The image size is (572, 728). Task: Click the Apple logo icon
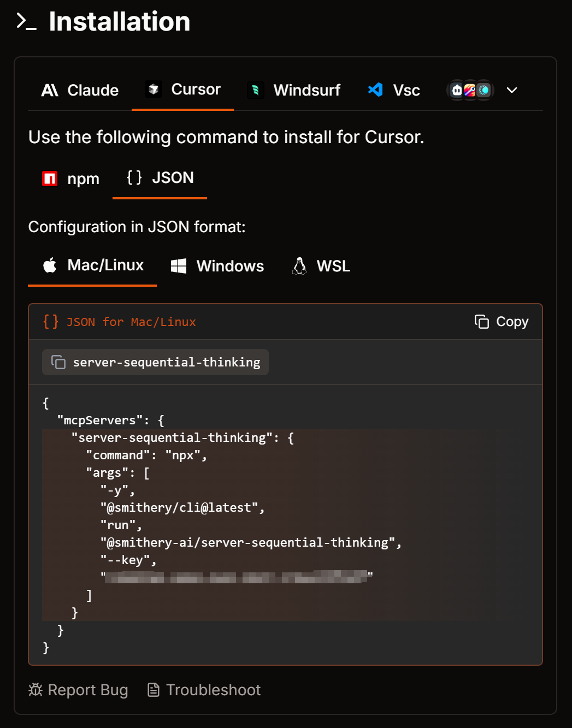[x=50, y=265]
